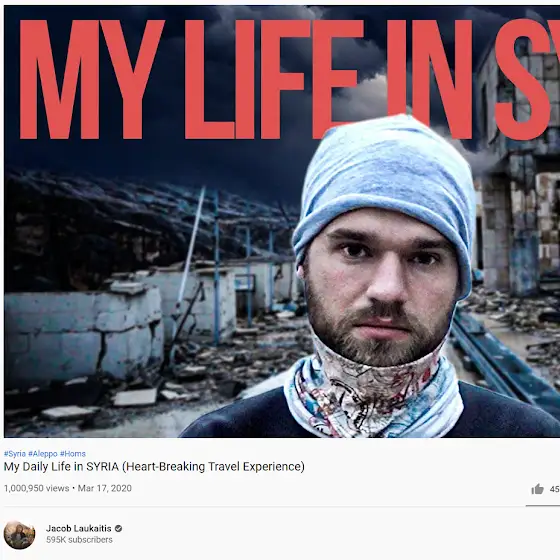The image size is (560, 560).
Task: Click the white stone wall in the video
Action: (x=84, y=332)
